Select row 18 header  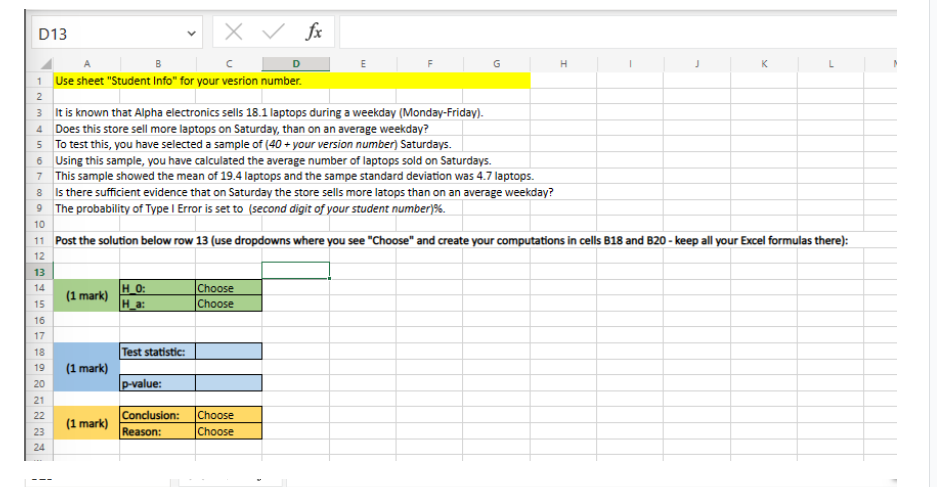pyautogui.click(x=39, y=352)
